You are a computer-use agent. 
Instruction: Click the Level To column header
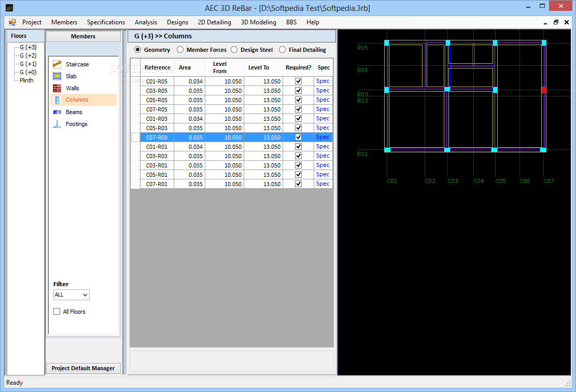coord(263,67)
